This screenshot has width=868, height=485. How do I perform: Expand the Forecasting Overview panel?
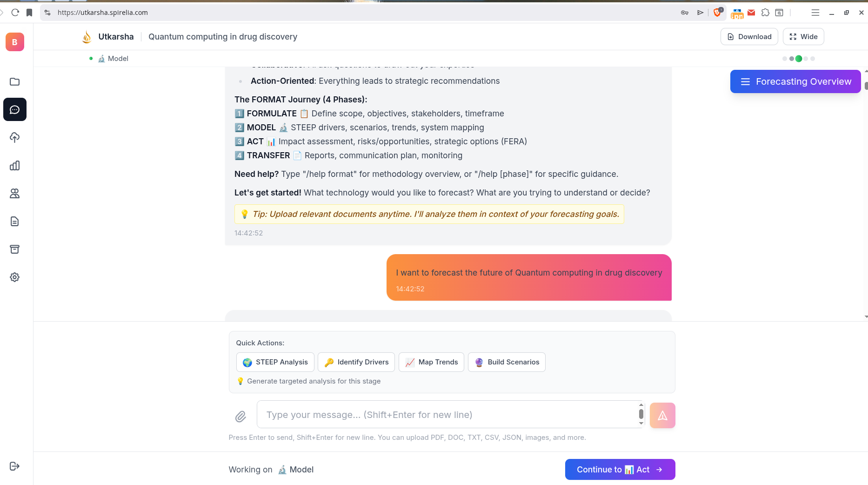795,81
